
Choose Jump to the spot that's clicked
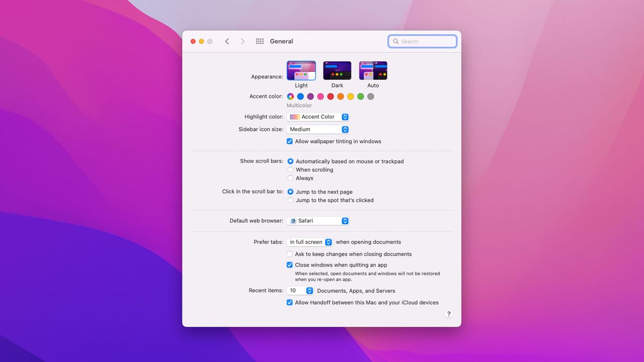290,200
